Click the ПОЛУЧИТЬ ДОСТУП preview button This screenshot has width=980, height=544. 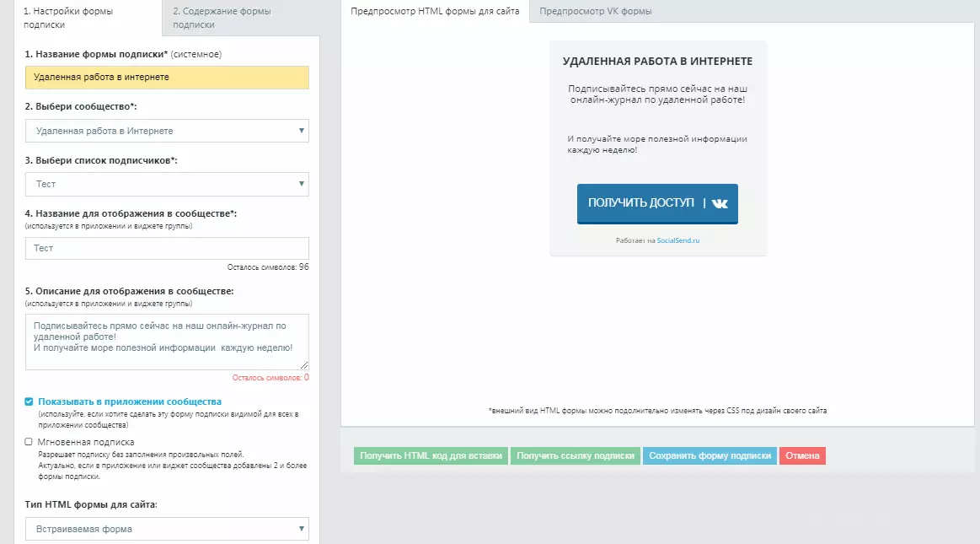(x=657, y=203)
